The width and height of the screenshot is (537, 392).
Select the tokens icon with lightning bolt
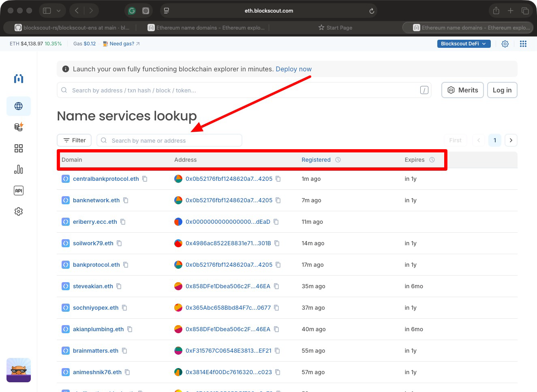click(x=18, y=127)
